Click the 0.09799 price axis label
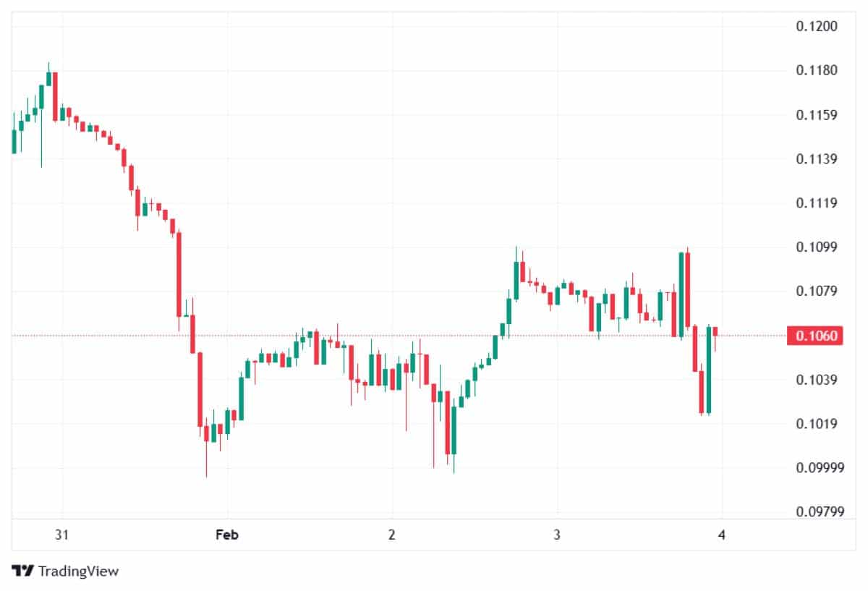 click(x=818, y=512)
